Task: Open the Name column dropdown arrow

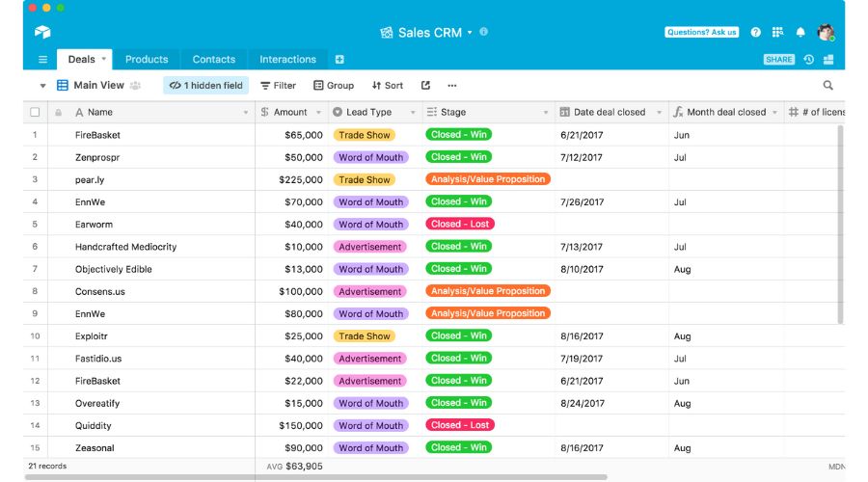Action: tap(246, 113)
